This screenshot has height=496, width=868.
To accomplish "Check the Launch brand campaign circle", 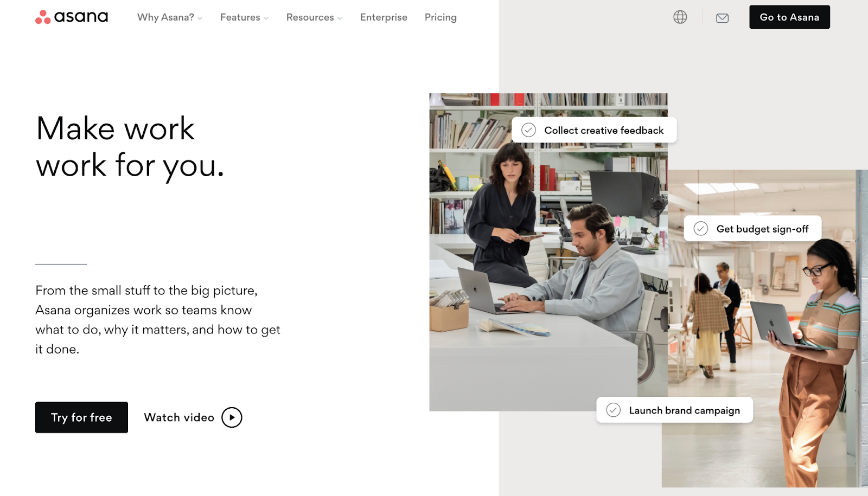I will (613, 410).
